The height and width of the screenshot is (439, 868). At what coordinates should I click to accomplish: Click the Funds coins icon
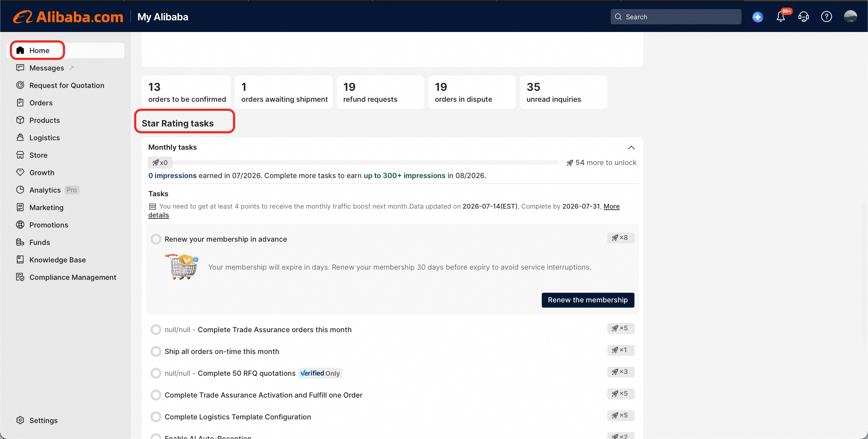click(x=20, y=242)
